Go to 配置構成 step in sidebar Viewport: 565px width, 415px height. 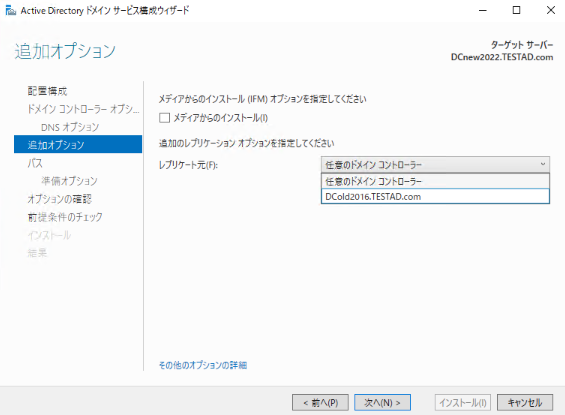(x=48, y=91)
